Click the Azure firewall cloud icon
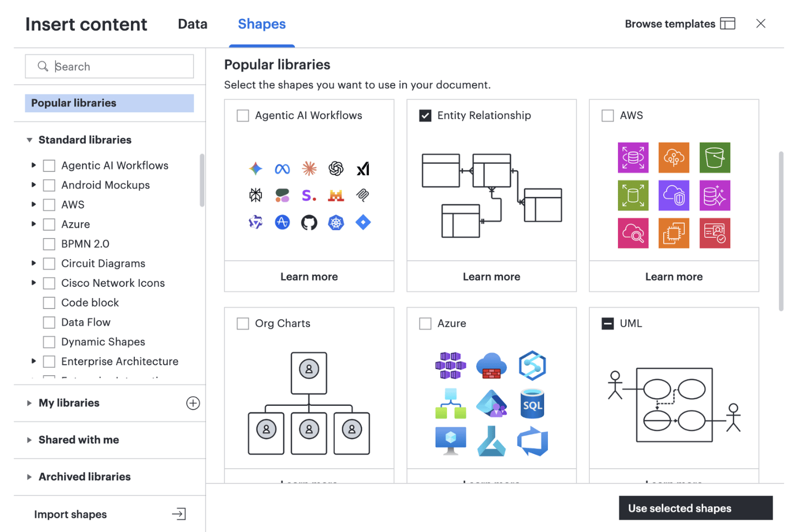This screenshot has width=798, height=532. pyautogui.click(x=491, y=366)
